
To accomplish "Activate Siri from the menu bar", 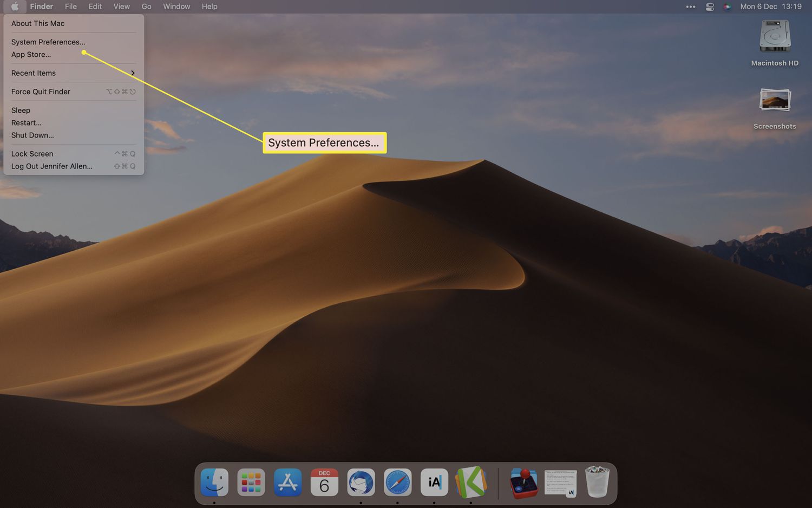I will click(x=727, y=6).
